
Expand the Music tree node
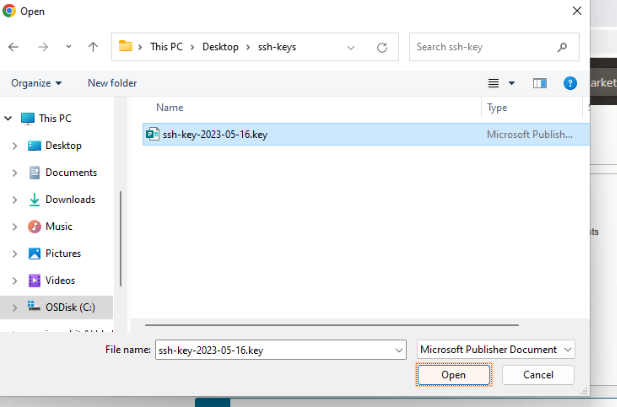pos(15,227)
